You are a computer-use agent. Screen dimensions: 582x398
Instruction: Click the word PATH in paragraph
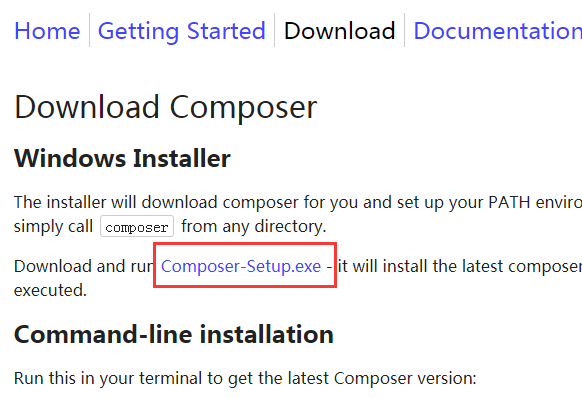click(x=509, y=202)
